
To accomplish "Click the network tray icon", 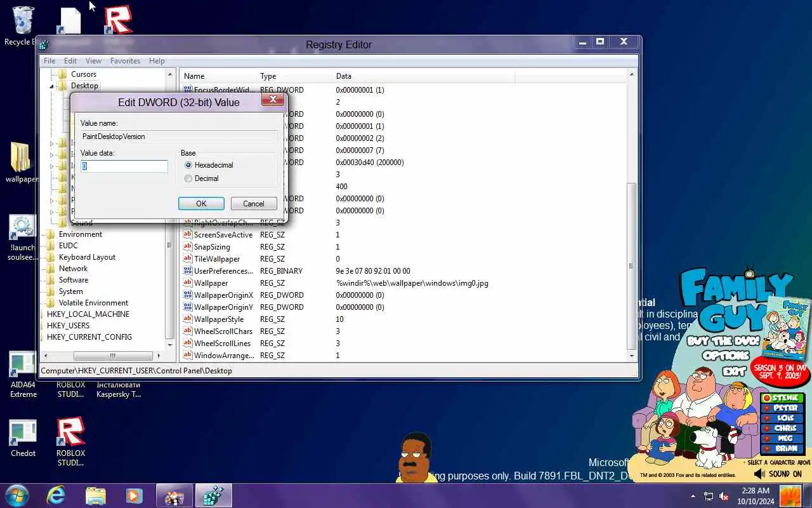I will tap(709, 496).
